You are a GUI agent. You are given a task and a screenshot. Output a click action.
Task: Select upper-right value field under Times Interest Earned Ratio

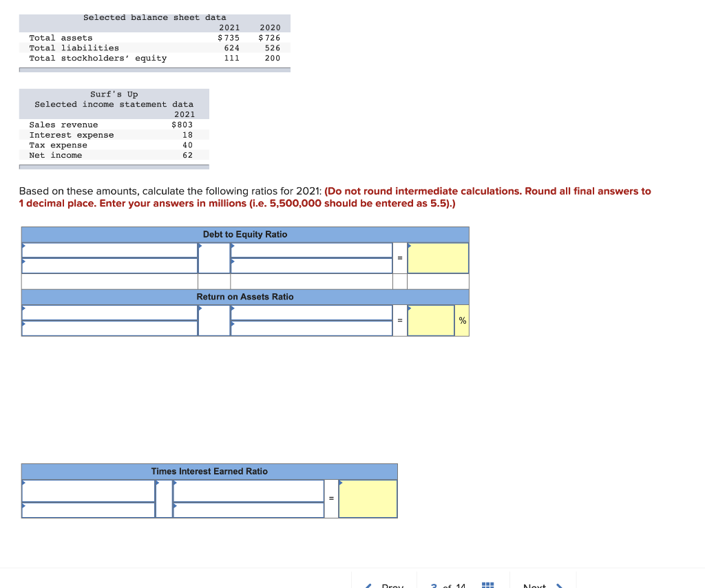point(248,491)
